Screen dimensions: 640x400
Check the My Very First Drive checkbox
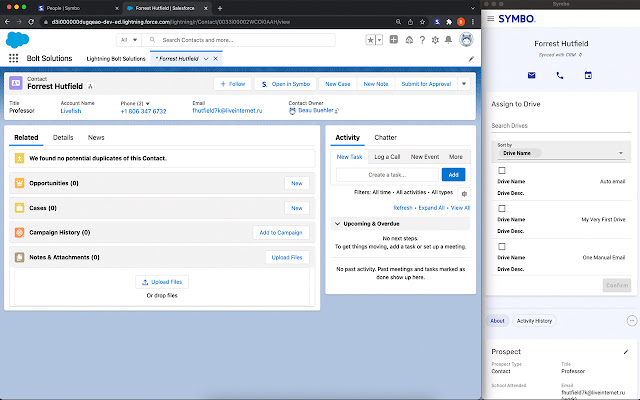502,208
